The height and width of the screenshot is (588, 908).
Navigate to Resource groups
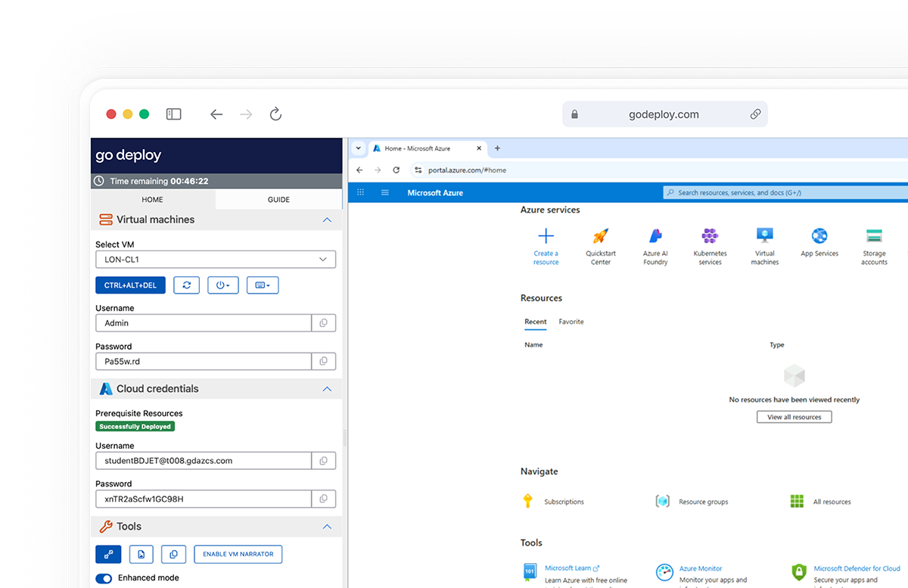tap(692, 502)
